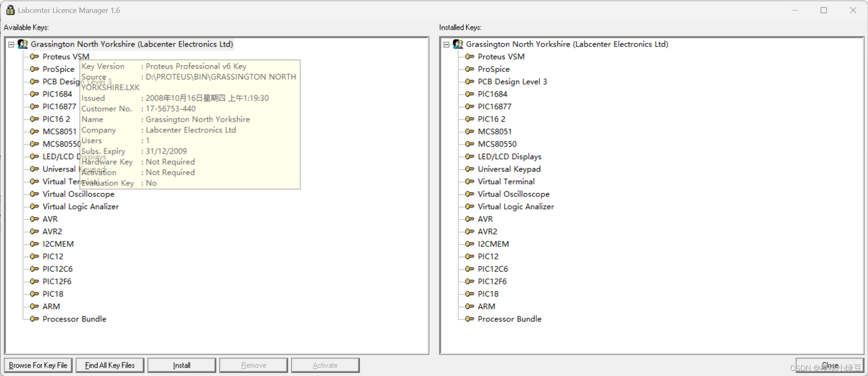Click Find All Key Files button
868x376 pixels.
110,365
